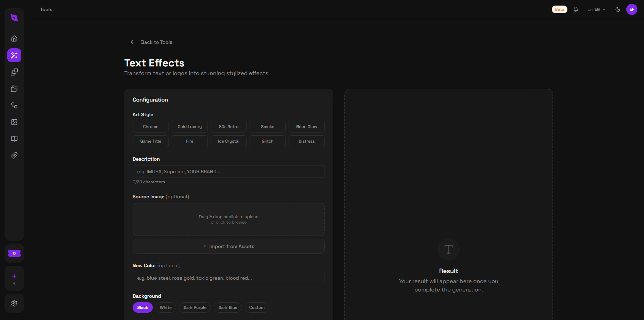Select the Game Title art style
This screenshot has height=320, width=644.
(151, 141)
